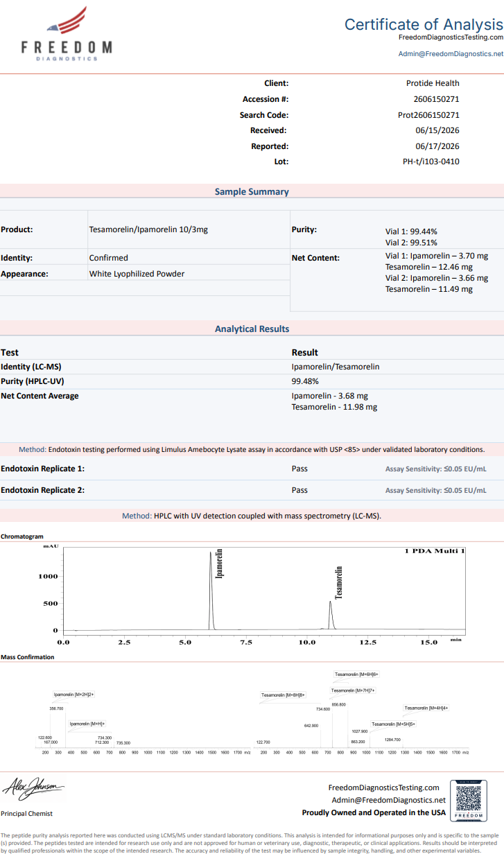The image size is (504, 854).
Task: Click the Chromatogram section label
Action: coord(22,537)
